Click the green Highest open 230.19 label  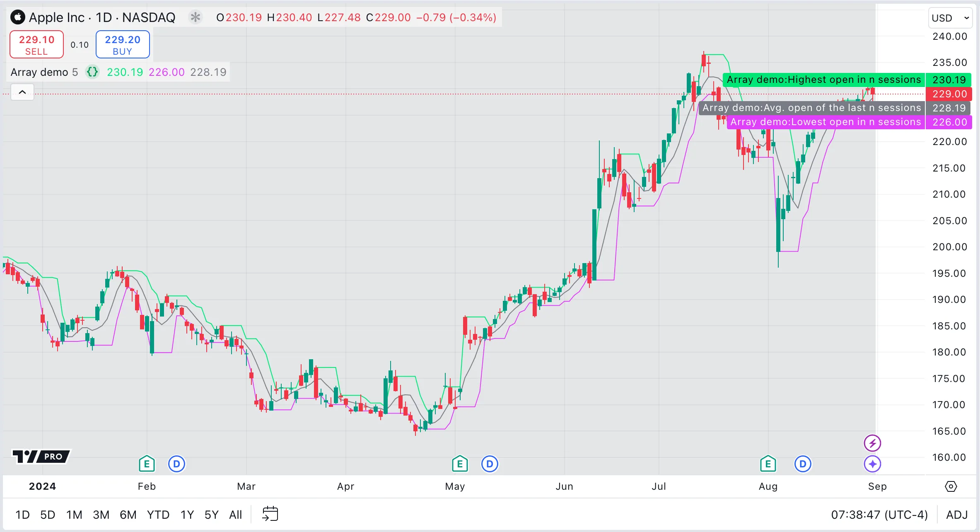pos(823,80)
